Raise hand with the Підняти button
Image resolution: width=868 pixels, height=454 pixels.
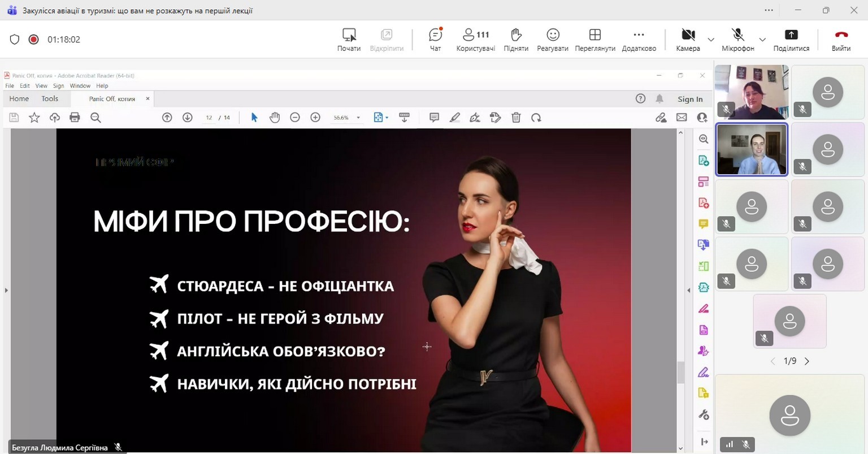pos(515,39)
